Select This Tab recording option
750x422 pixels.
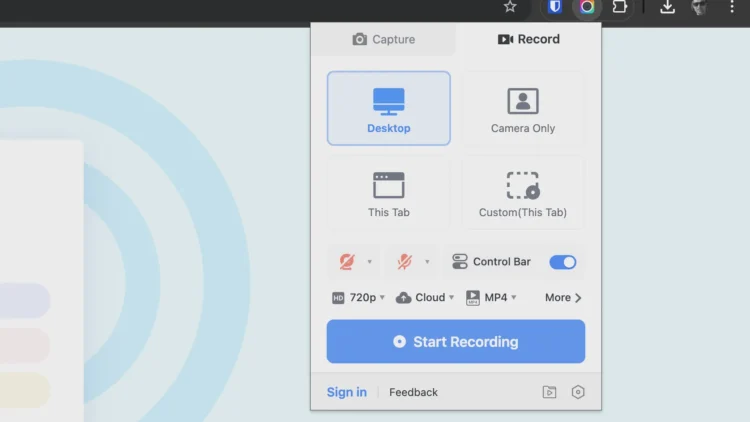click(x=388, y=193)
